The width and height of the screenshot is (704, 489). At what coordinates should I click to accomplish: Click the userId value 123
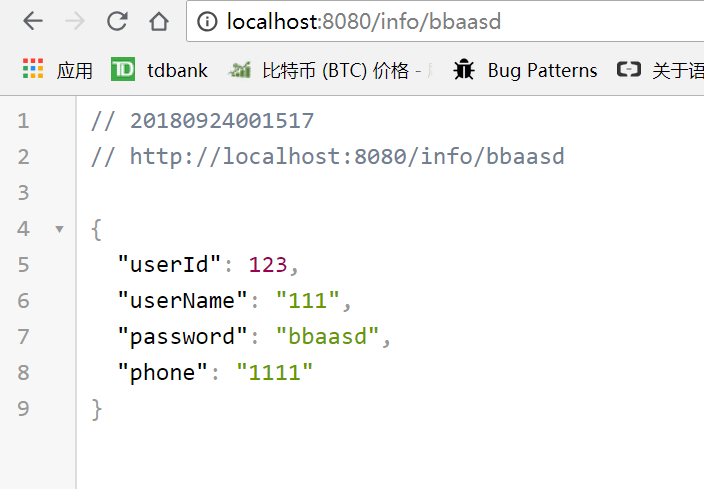[x=268, y=264]
